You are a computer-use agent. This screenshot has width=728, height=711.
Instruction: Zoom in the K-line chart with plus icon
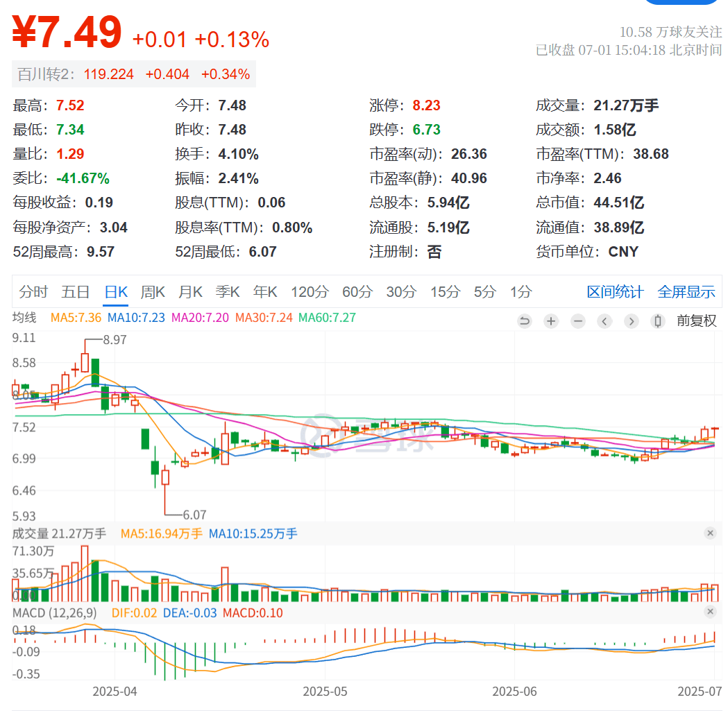pos(551,320)
